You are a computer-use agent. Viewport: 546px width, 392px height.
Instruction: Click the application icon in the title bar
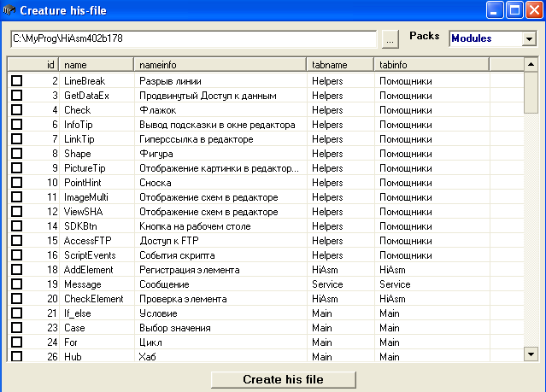click(9, 10)
